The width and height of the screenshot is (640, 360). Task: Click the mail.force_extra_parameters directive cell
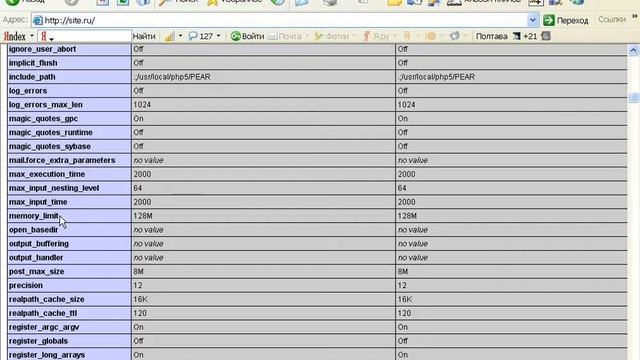[x=69, y=160]
